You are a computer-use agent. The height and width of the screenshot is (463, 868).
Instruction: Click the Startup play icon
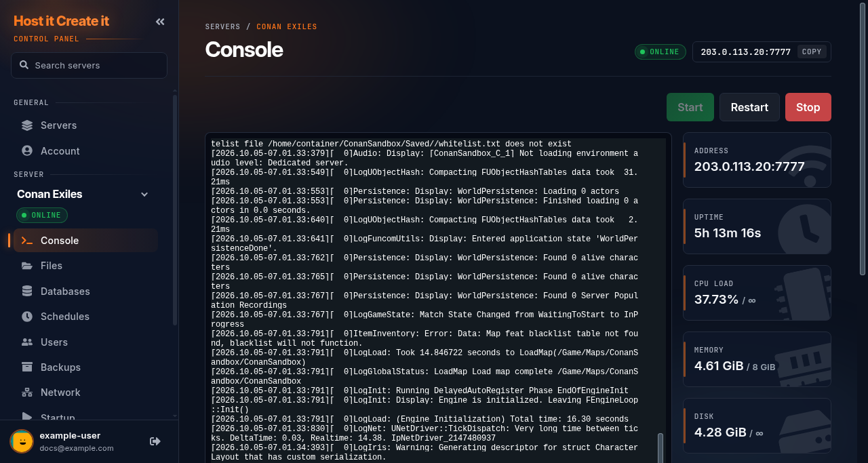pyautogui.click(x=27, y=416)
